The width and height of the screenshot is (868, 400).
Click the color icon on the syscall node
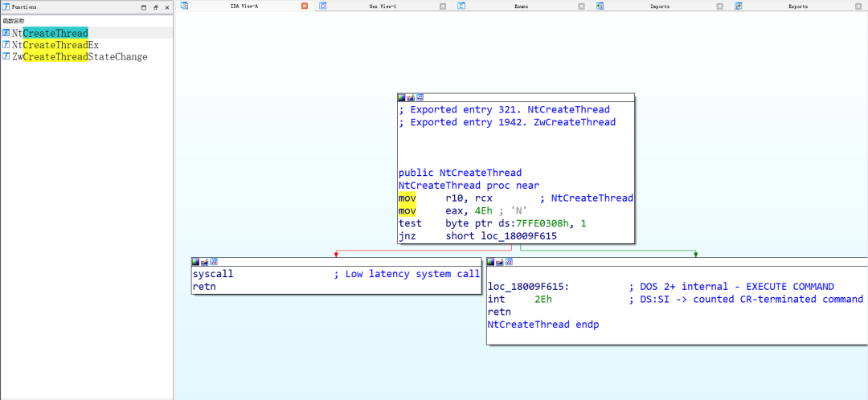point(195,262)
